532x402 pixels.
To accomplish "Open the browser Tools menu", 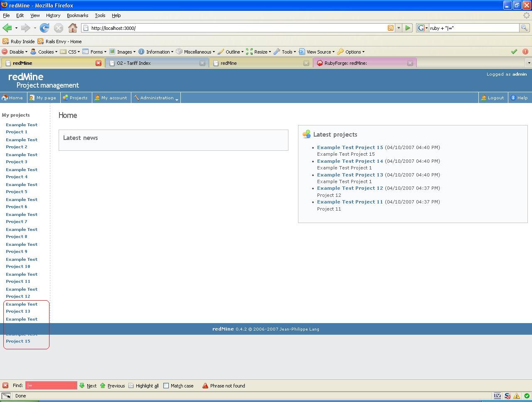I will click(100, 15).
